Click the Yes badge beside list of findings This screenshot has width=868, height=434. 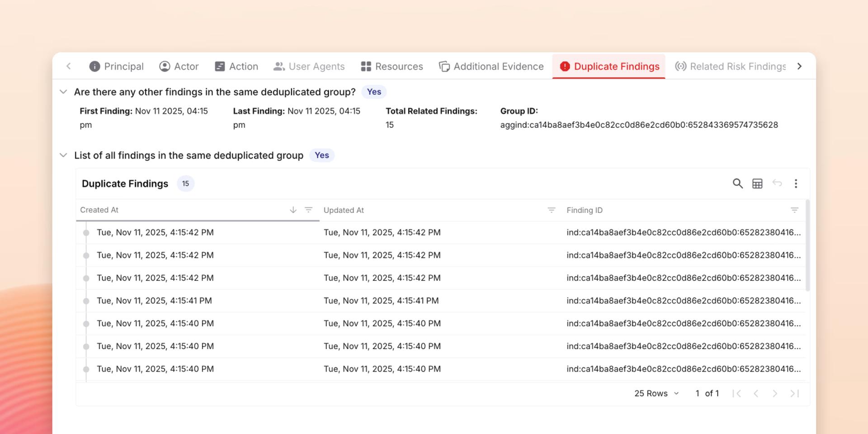(x=322, y=155)
